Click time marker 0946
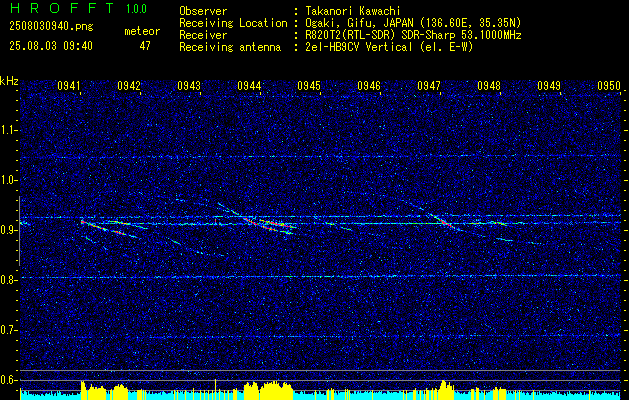Viewport: 629px width, 400px height. (369, 85)
